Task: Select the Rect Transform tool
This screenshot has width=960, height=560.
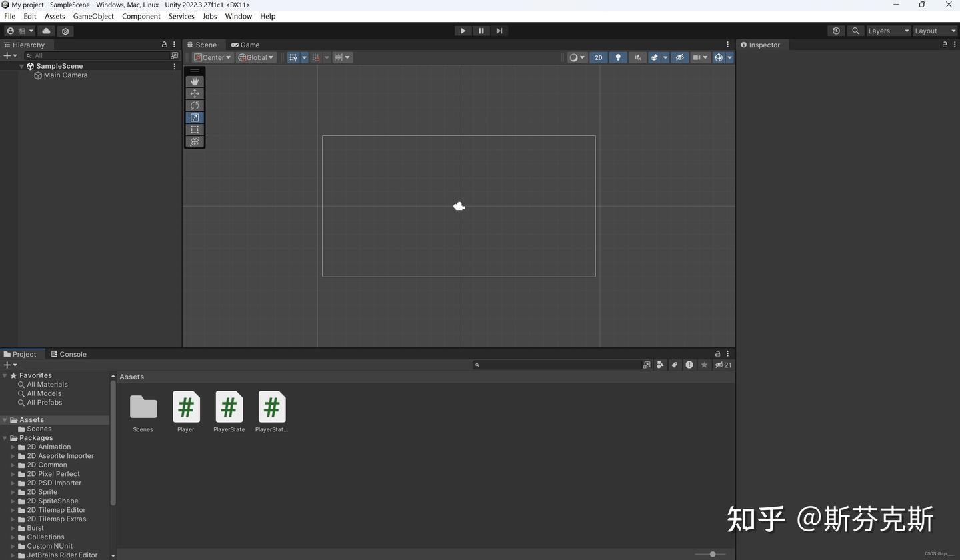Action: [195, 129]
